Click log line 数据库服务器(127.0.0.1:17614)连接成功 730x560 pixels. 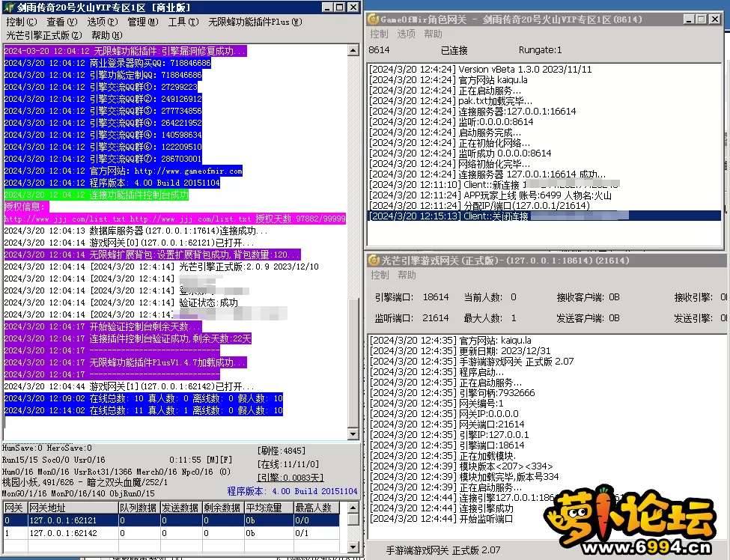click(136, 231)
